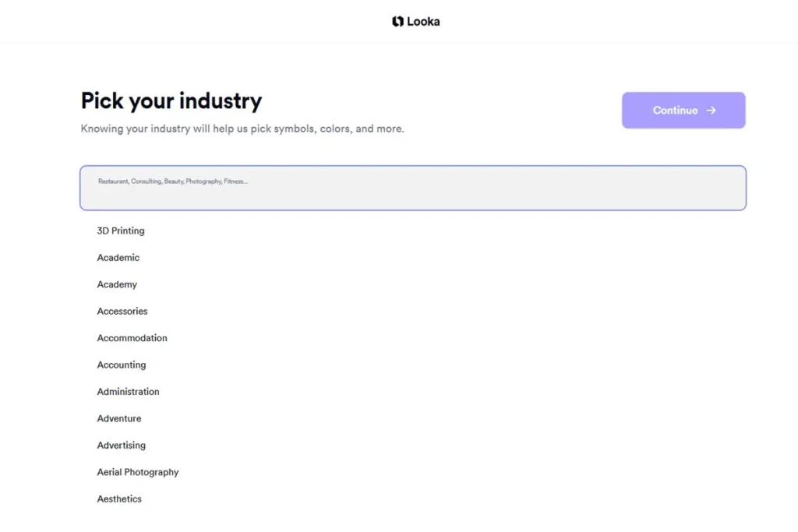Select 3D Printing from the list
This screenshot has height=532, width=798.
(121, 231)
